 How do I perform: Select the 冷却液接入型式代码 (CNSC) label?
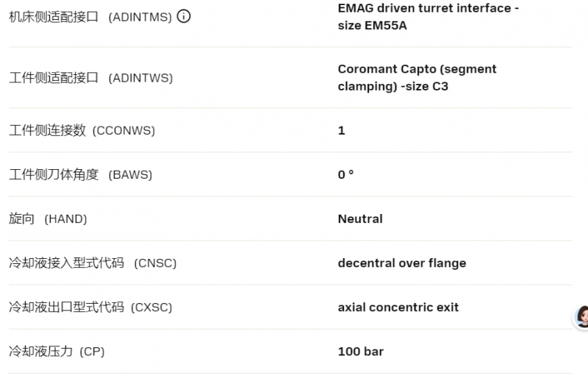point(93,263)
